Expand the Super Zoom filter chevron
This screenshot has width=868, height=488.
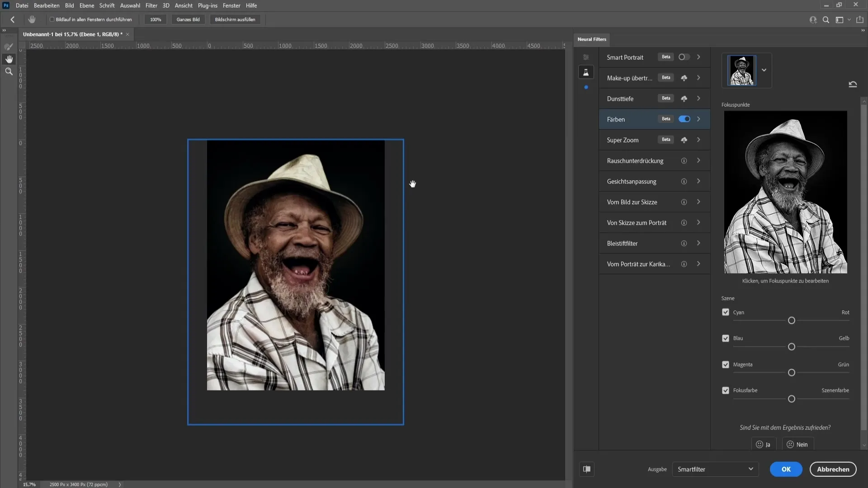tap(699, 140)
